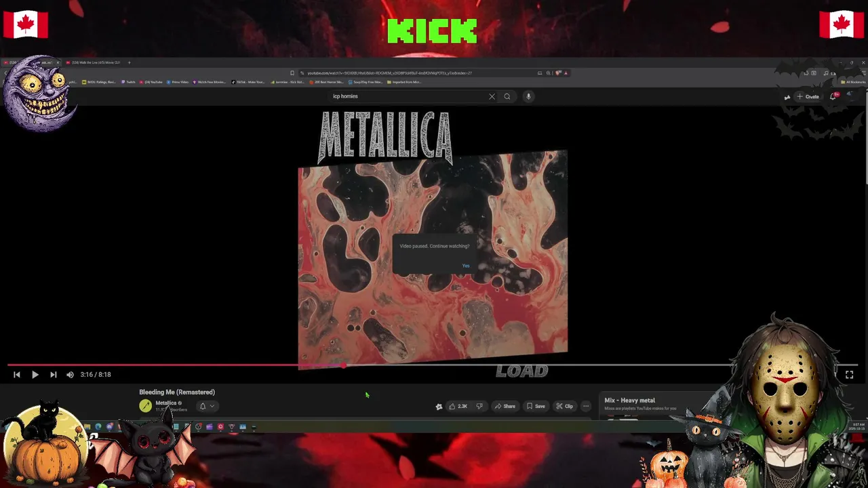This screenshot has width=868, height=488.
Task: Share the Bleeding Me video
Action: coord(505,406)
